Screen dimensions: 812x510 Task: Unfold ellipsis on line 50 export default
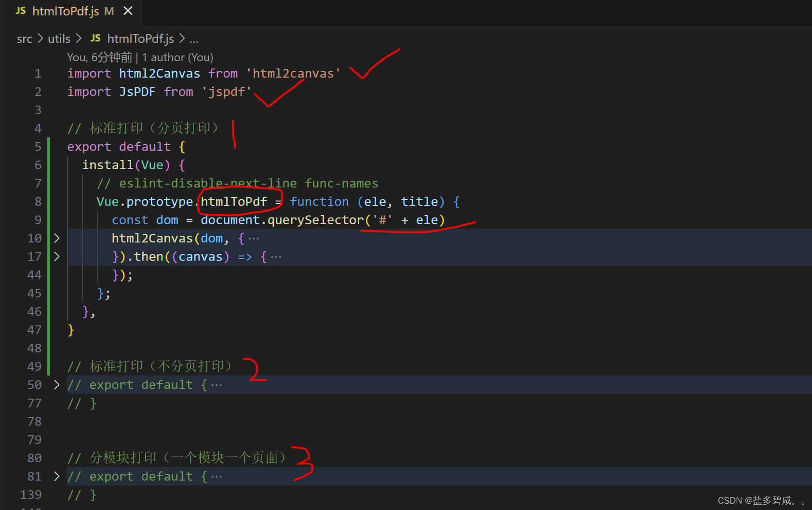coord(217,385)
